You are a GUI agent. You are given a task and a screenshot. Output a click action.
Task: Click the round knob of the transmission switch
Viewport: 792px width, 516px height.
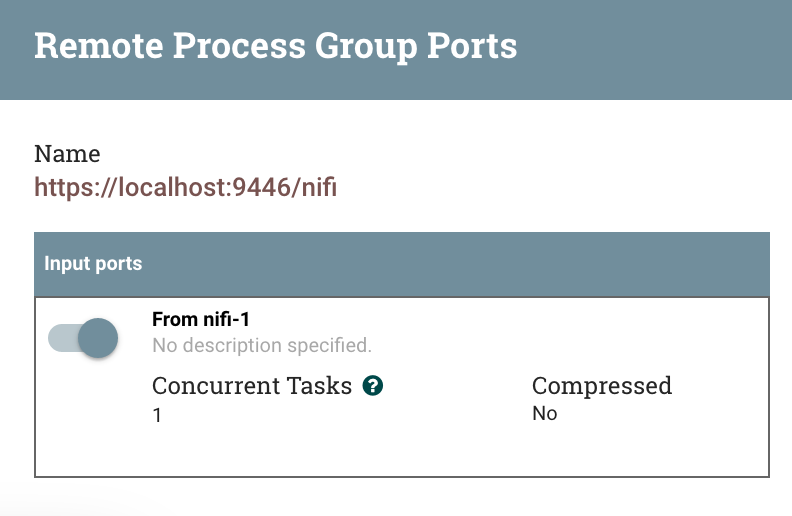98,338
